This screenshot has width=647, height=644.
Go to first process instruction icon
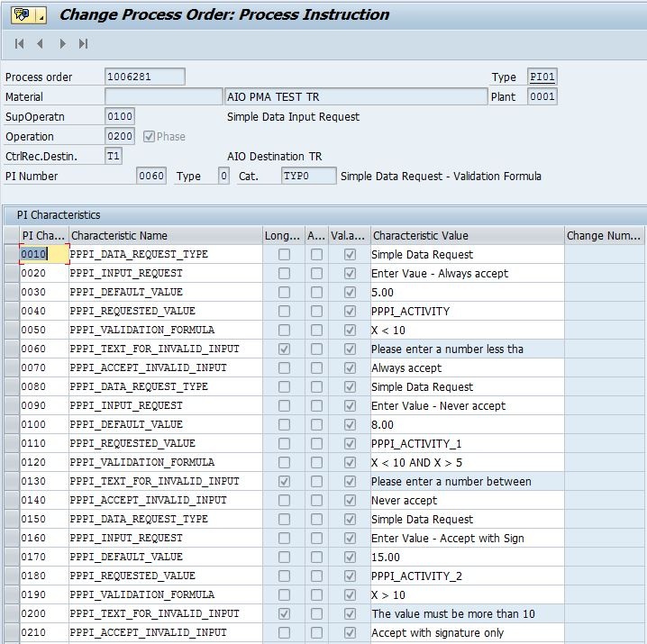[x=20, y=44]
